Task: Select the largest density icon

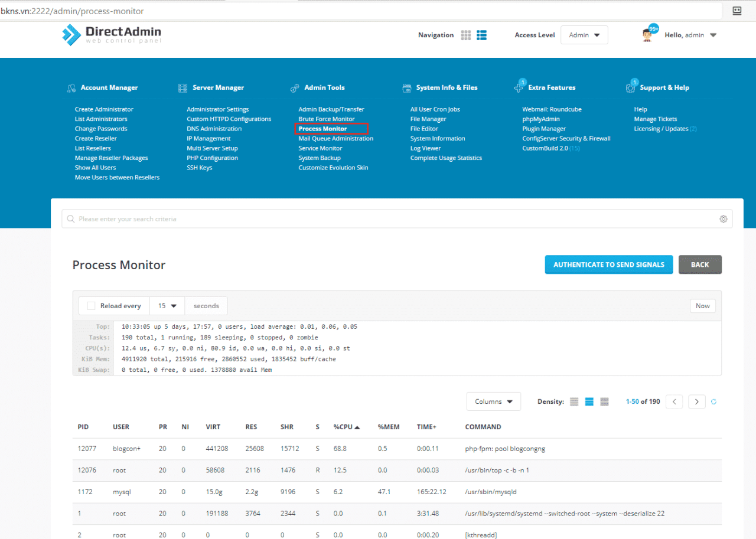Action: [x=604, y=402]
